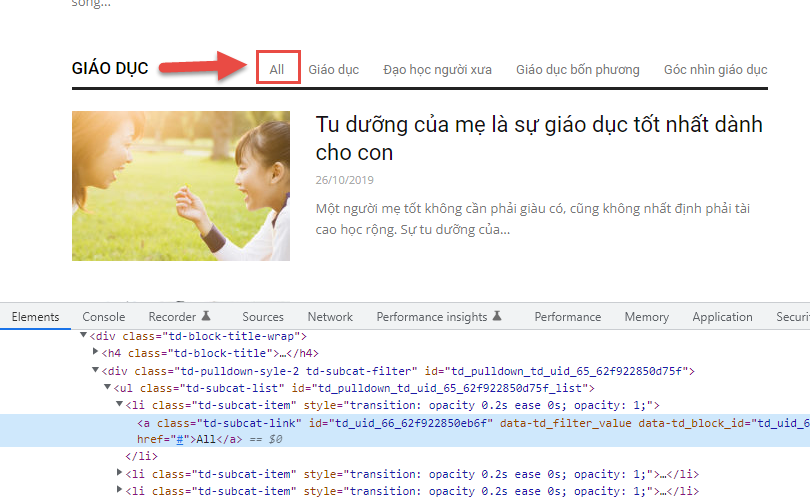Click the href # link value
The height and width of the screenshot is (502, 810).
(180, 440)
